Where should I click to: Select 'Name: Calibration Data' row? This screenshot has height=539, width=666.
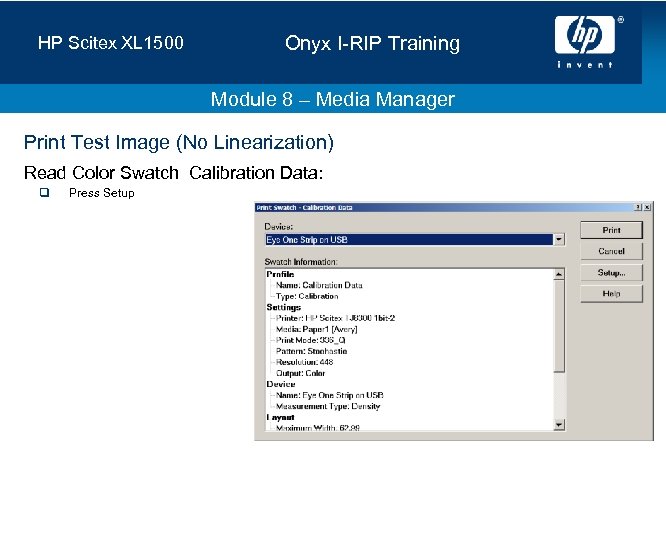[319, 285]
